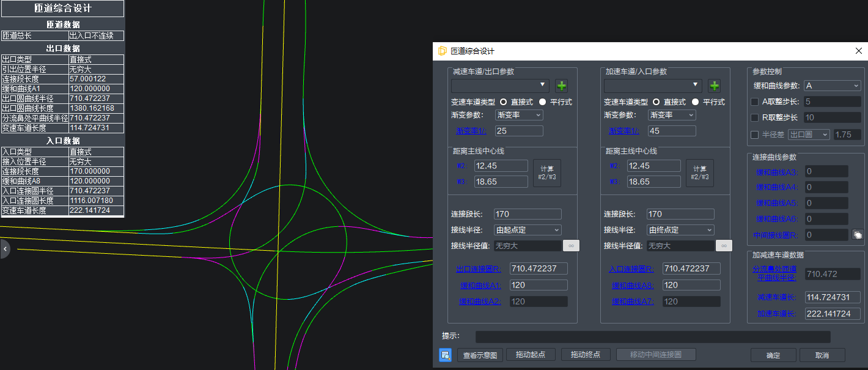Click the 出口连接圆R link label
868x370 pixels.
479,269
